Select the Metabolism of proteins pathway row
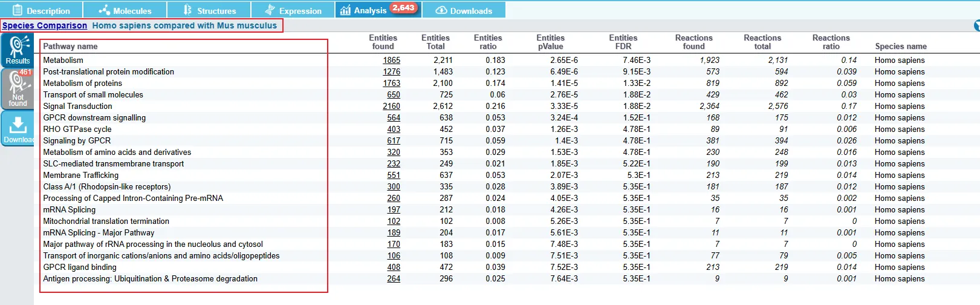Viewport: 980px width, 305px height. (x=82, y=83)
